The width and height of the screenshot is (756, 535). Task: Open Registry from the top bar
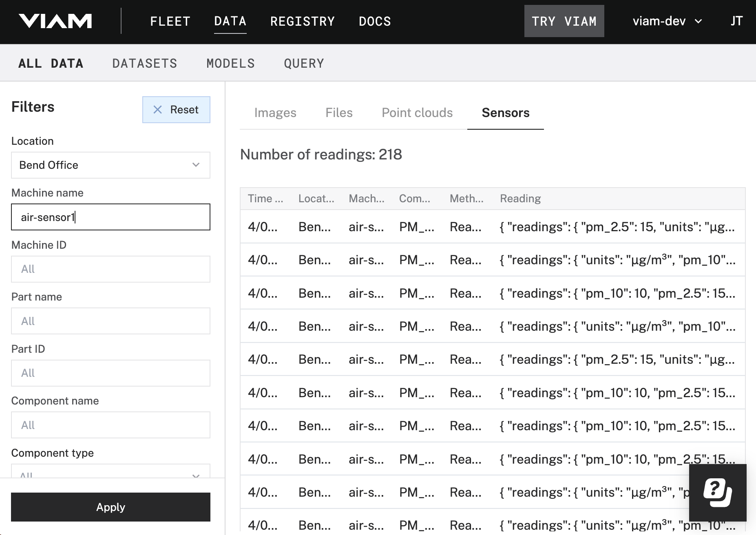click(302, 21)
